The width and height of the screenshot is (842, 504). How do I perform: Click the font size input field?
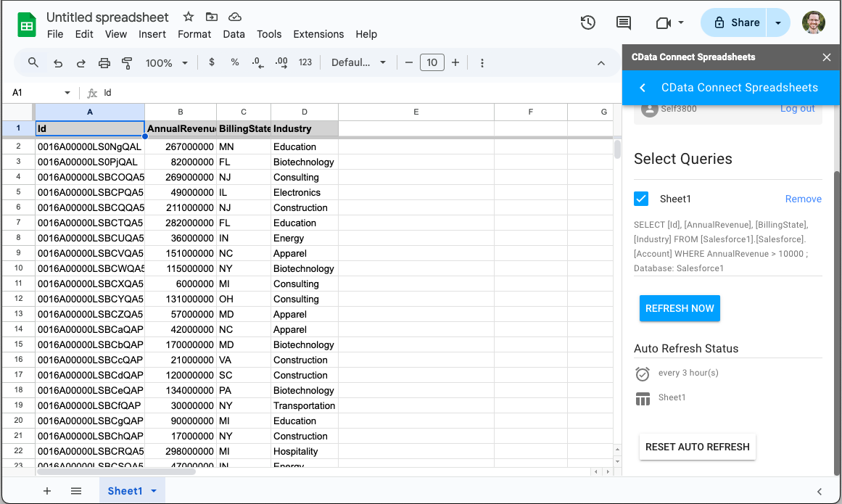click(x=432, y=63)
